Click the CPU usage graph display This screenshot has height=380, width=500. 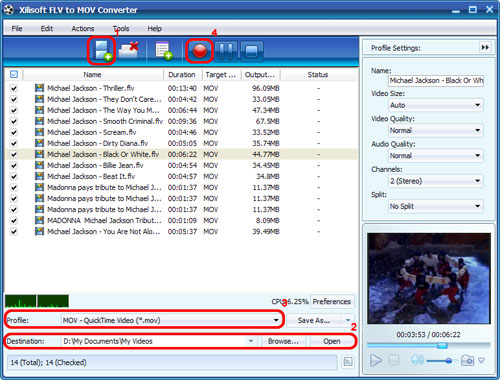(x=37, y=301)
